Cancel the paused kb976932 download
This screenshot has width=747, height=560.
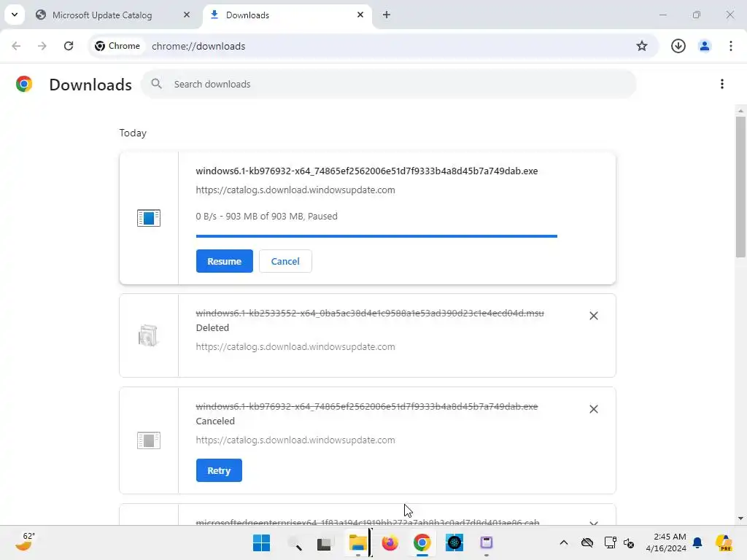click(x=285, y=261)
